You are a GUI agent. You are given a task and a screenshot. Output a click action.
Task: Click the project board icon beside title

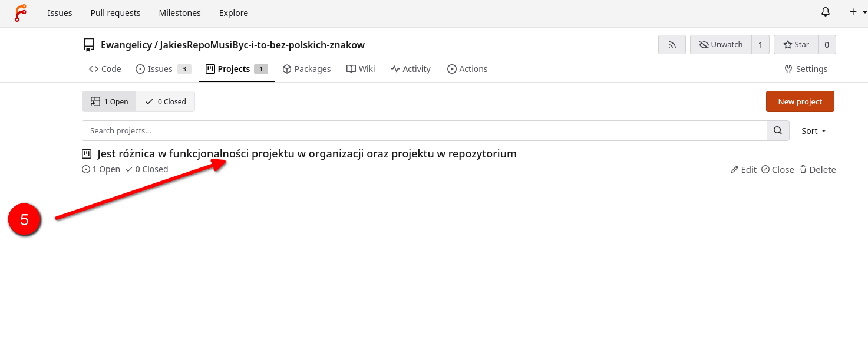[87, 154]
